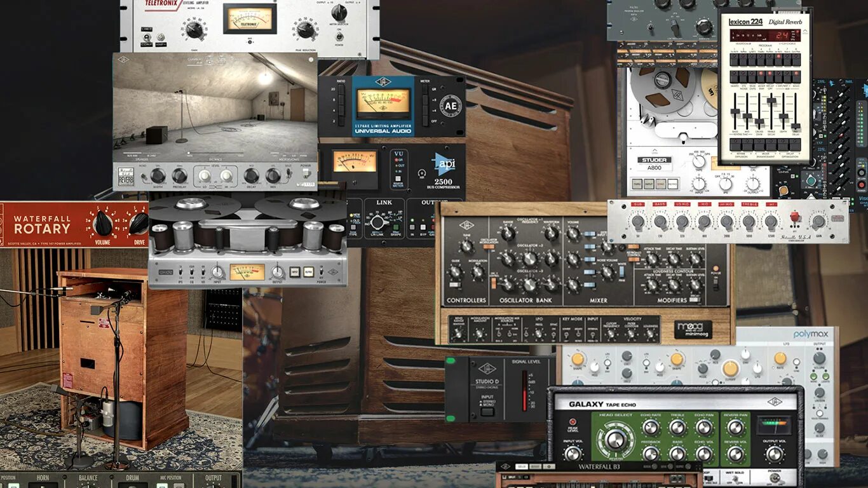Click the chamber reverb Width knob
This screenshot has width=868, height=488.
click(x=158, y=176)
